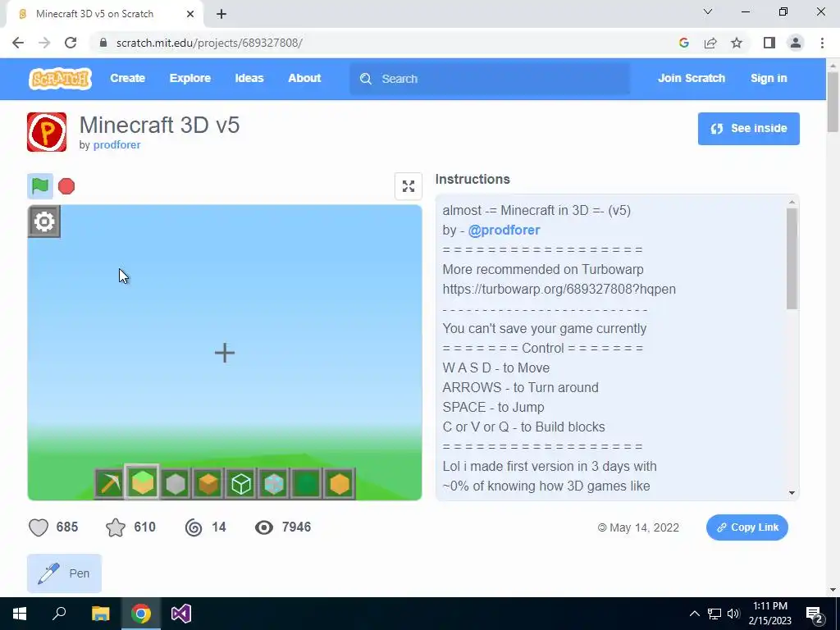Select the dark green leaves block in the hotbar
The height and width of the screenshot is (630, 840).
pyautogui.click(x=307, y=484)
